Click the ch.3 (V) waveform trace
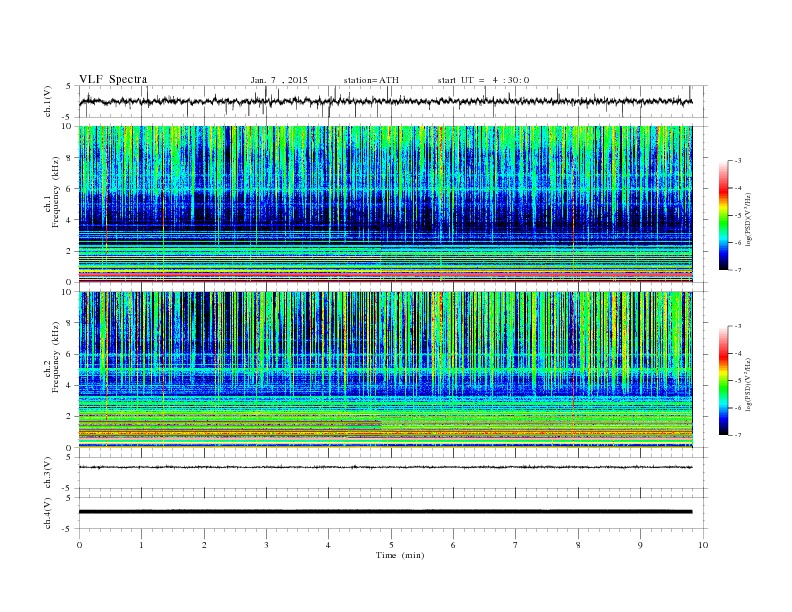The height and width of the screenshot is (612, 792). [x=385, y=467]
